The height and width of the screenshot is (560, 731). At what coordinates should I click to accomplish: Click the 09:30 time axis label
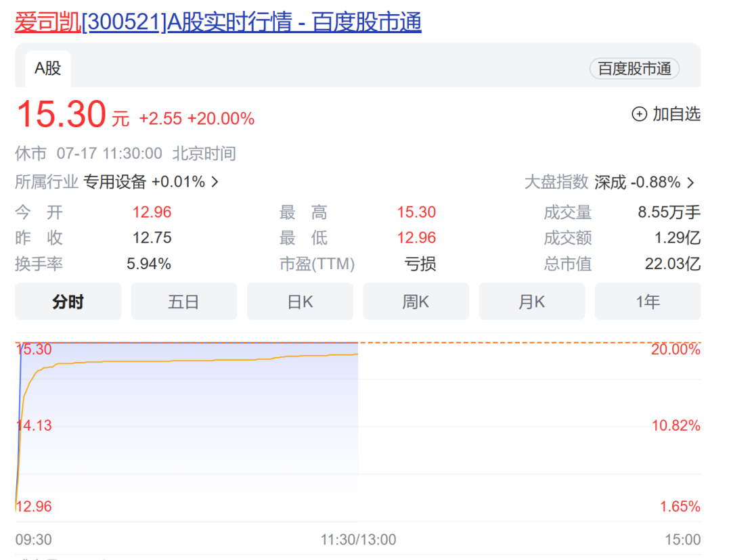tap(34, 540)
